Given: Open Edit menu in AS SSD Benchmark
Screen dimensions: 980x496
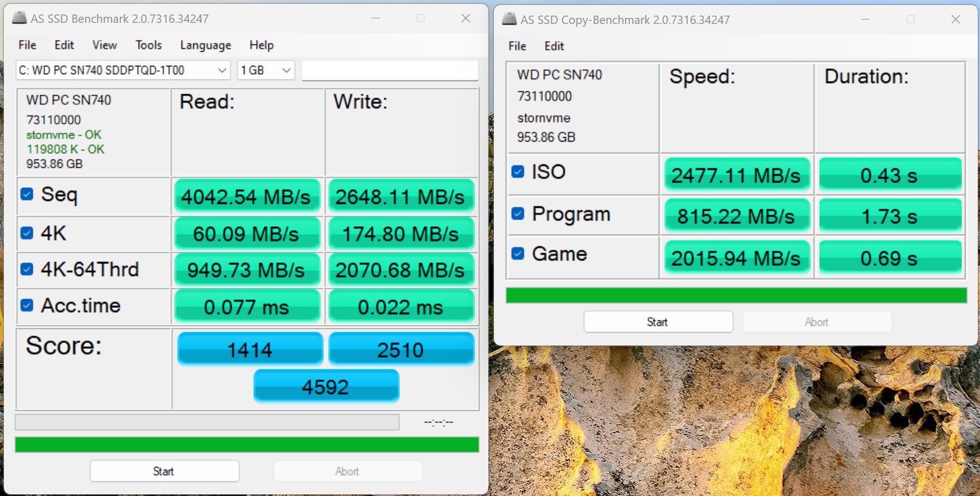Looking at the screenshot, I should [x=64, y=45].
